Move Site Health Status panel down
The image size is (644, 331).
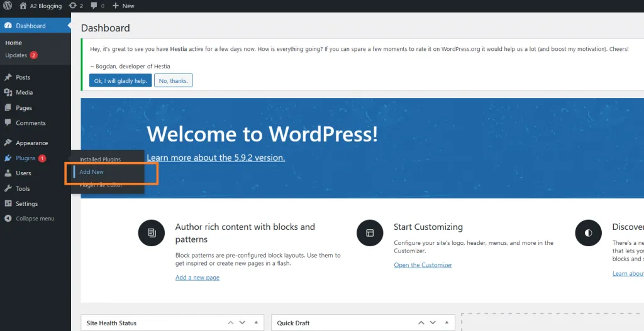pos(242,323)
